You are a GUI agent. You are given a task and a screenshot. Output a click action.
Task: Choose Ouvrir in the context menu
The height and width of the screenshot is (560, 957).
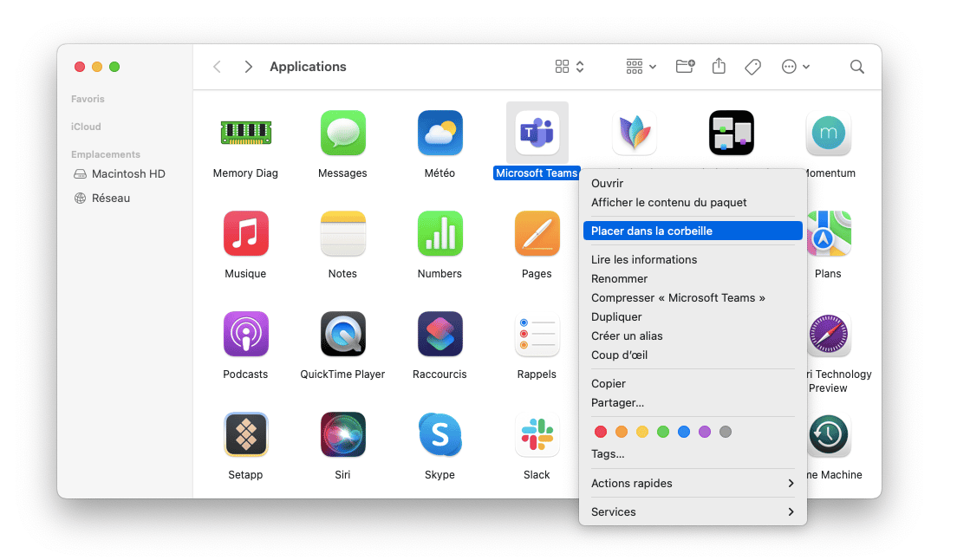pos(693,183)
